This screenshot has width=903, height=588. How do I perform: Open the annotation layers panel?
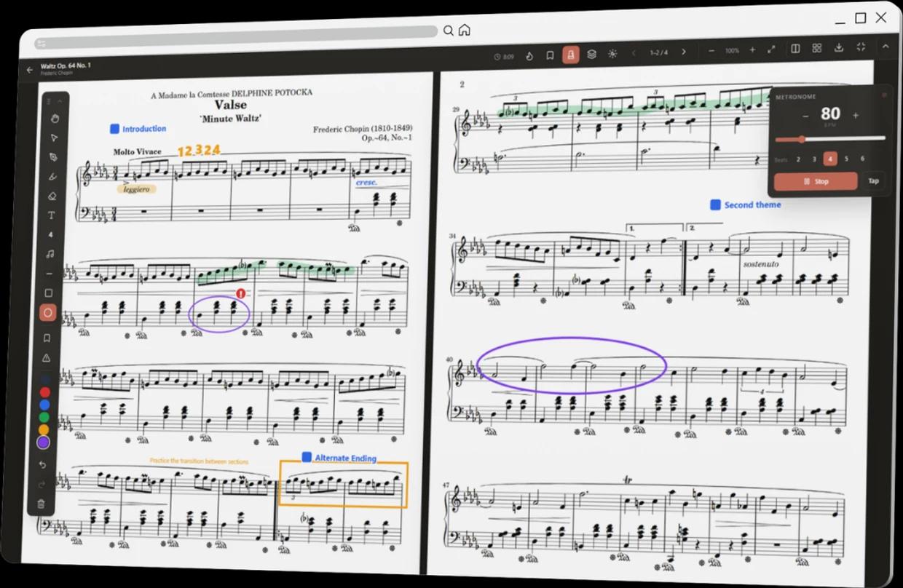[591, 54]
